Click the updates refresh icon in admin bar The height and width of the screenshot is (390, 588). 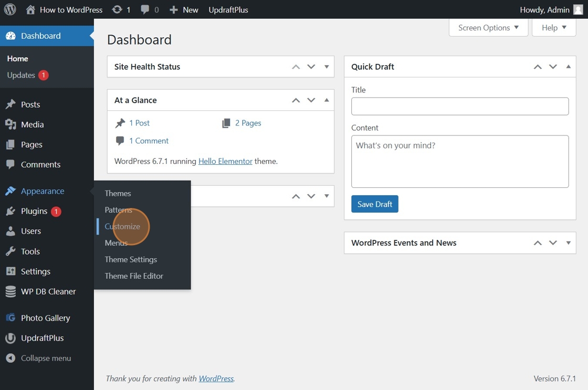pos(117,9)
